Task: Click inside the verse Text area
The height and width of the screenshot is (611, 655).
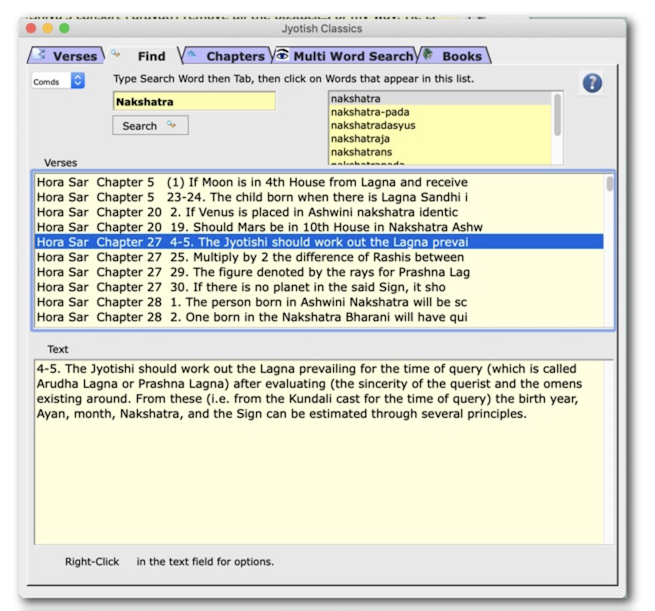Action: pos(320,480)
